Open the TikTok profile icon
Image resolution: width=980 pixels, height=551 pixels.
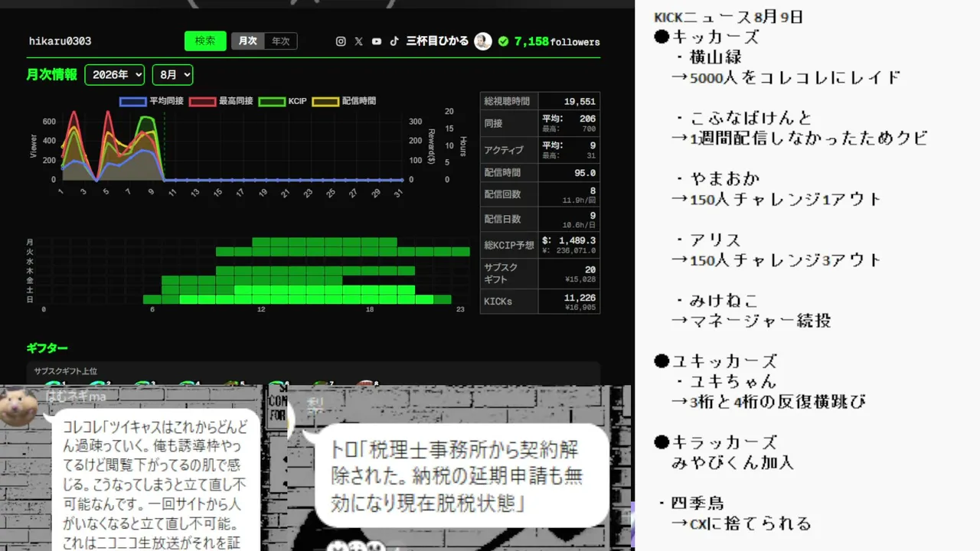point(394,41)
